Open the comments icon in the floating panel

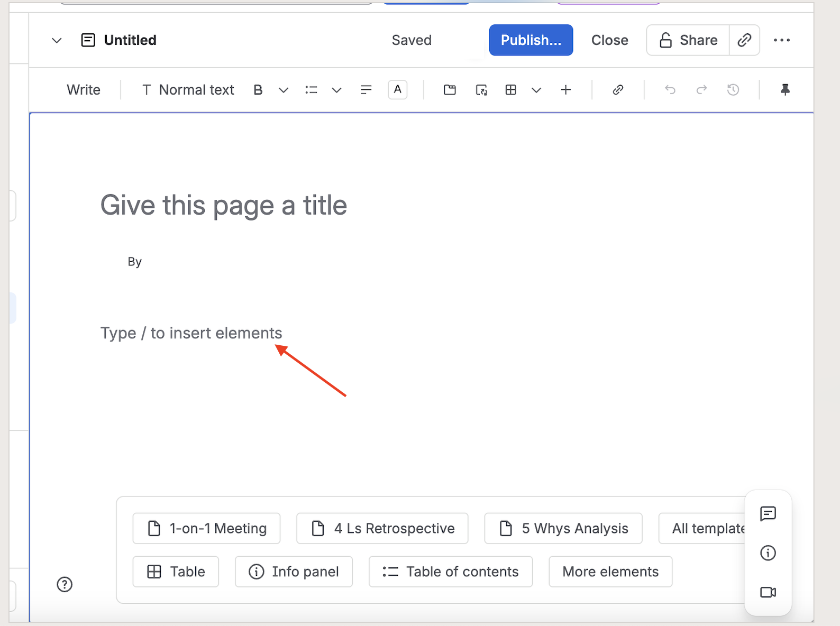(x=768, y=513)
